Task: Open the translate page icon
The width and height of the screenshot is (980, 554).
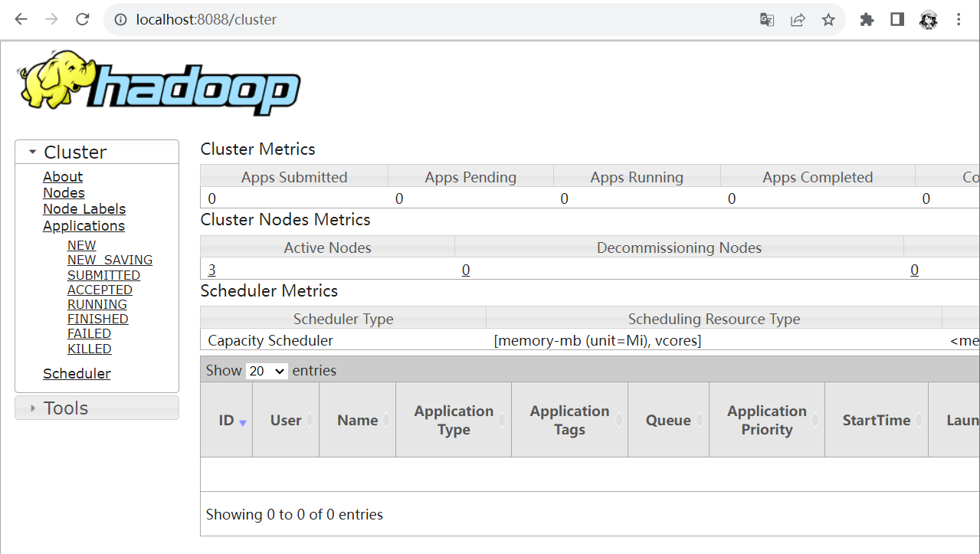Action: tap(766, 19)
